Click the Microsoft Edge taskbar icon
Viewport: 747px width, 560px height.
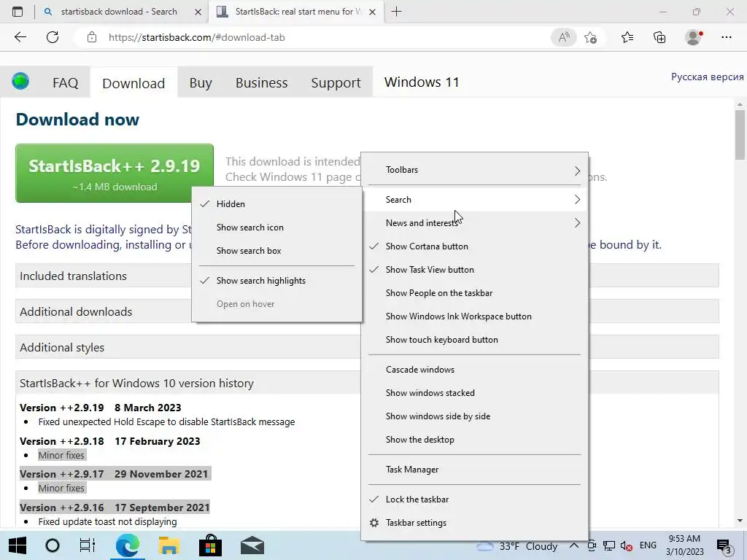[x=127, y=545]
